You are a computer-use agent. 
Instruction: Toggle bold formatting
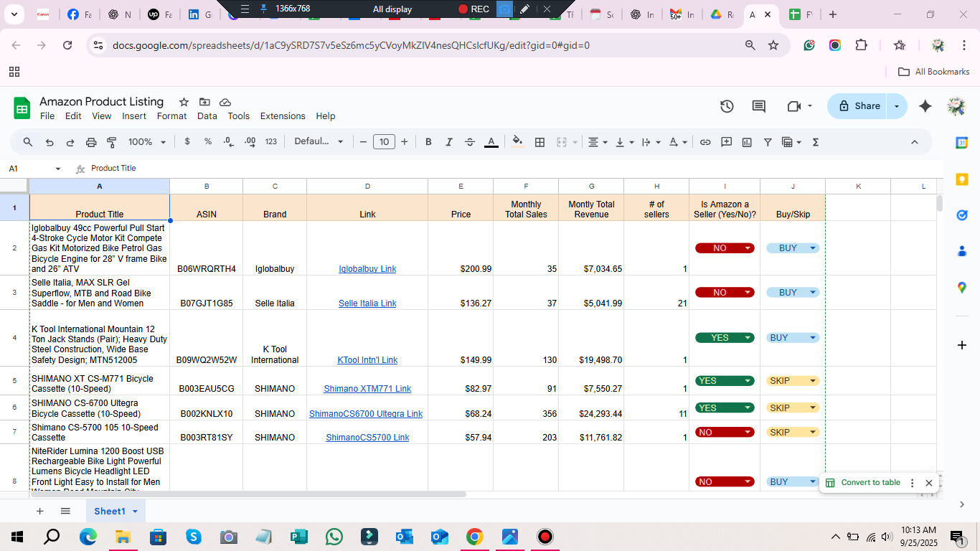click(x=428, y=142)
